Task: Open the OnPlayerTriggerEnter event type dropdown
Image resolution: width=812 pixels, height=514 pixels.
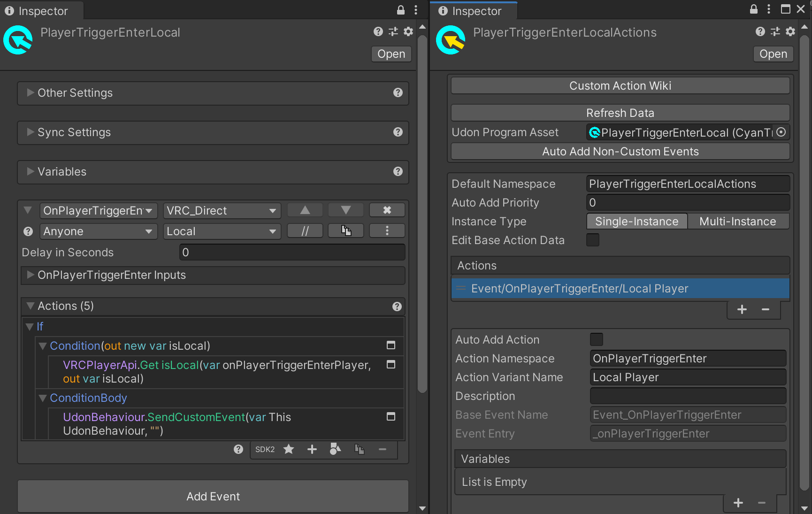Action: (x=99, y=211)
